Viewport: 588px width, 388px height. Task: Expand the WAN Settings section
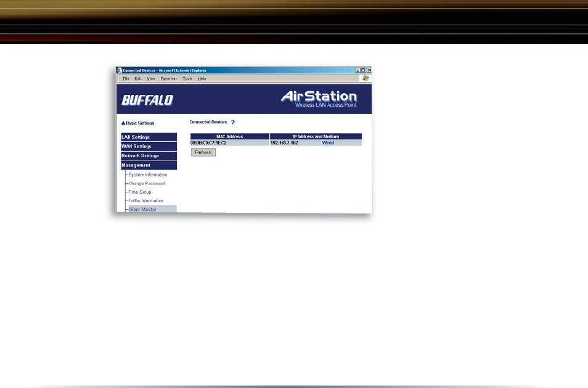[x=149, y=146]
